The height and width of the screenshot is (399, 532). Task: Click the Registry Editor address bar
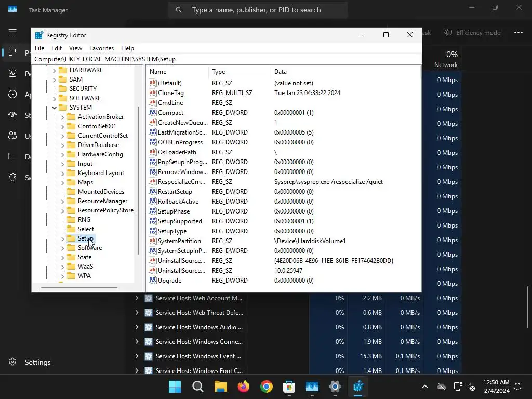tap(227, 59)
